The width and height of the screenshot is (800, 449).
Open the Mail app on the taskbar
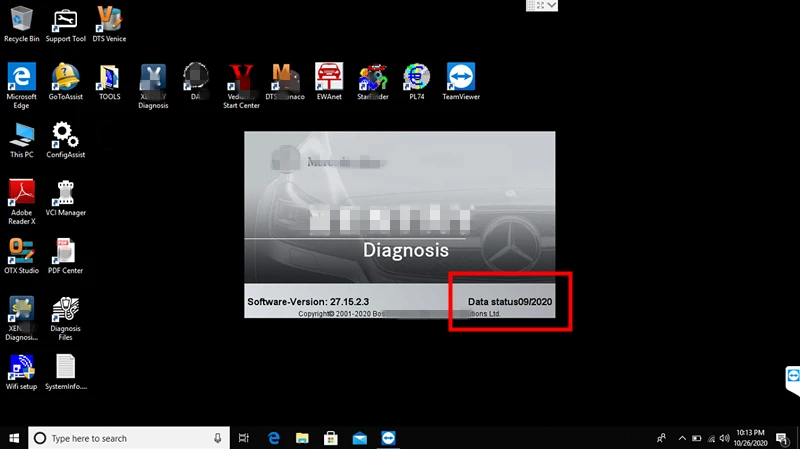pyautogui.click(x=359, y=438)
